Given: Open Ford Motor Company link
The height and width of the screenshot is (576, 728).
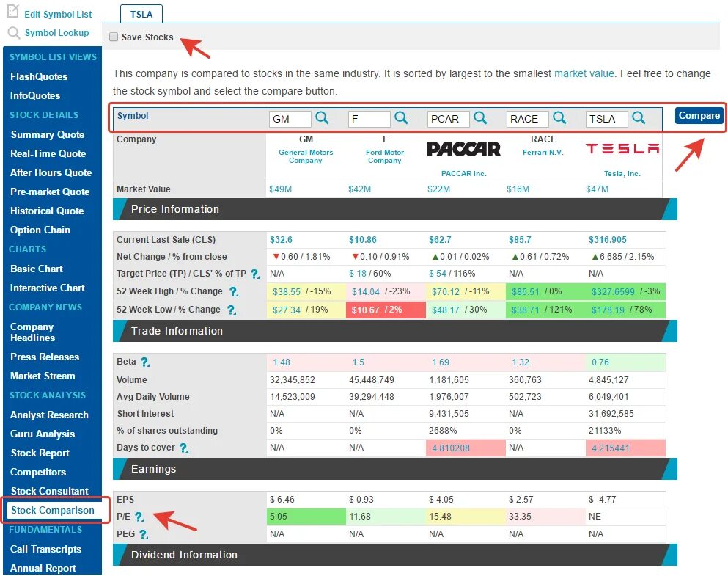Looking at the screenshot, I should pos(384,156).
